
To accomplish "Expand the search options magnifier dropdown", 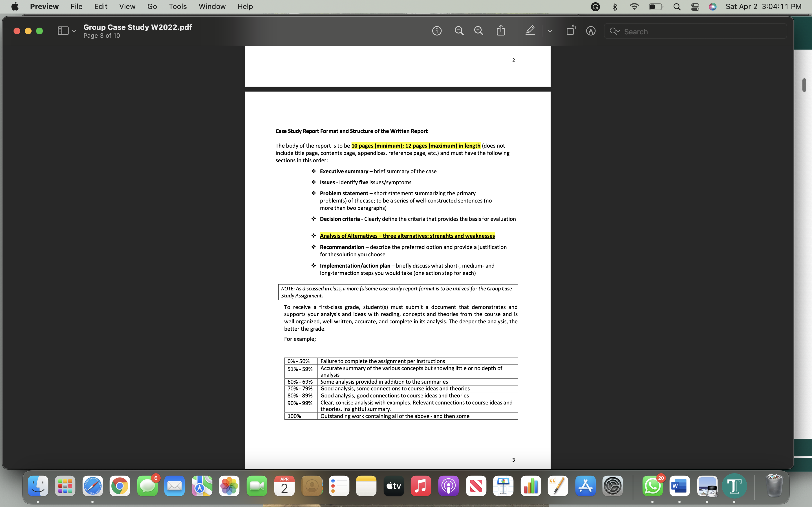I will pos(615,31).
